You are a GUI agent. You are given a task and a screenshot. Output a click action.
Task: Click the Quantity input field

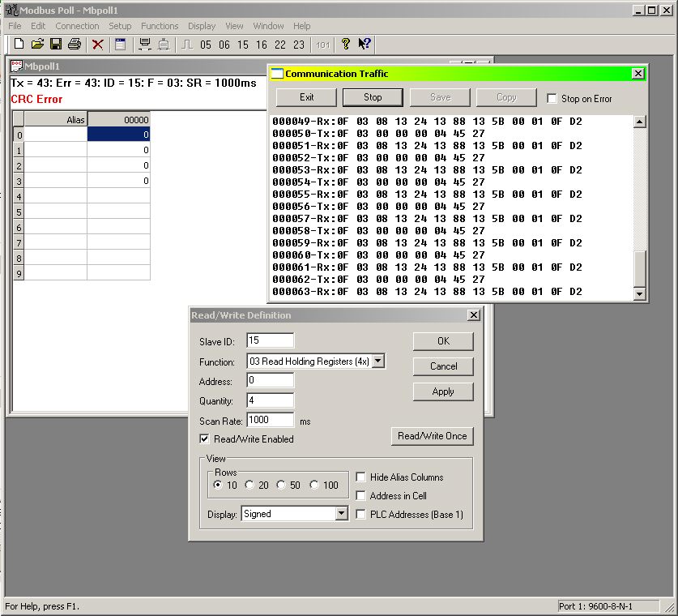coord(271,400)
